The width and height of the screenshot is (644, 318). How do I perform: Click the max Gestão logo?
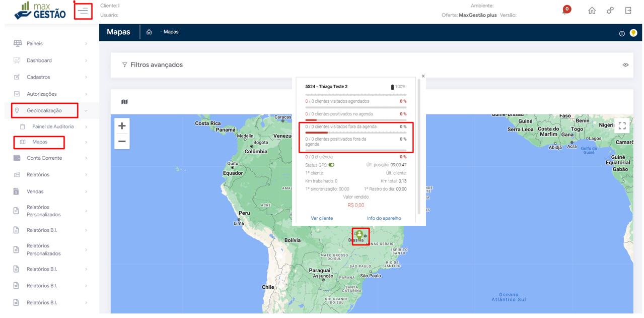tap(40, 11)
